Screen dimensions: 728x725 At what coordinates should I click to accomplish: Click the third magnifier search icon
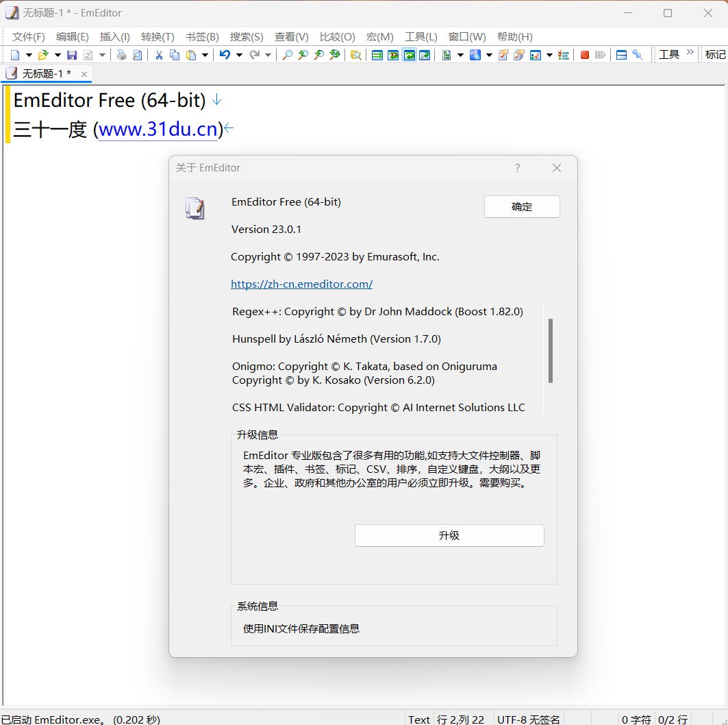(319, 56)
